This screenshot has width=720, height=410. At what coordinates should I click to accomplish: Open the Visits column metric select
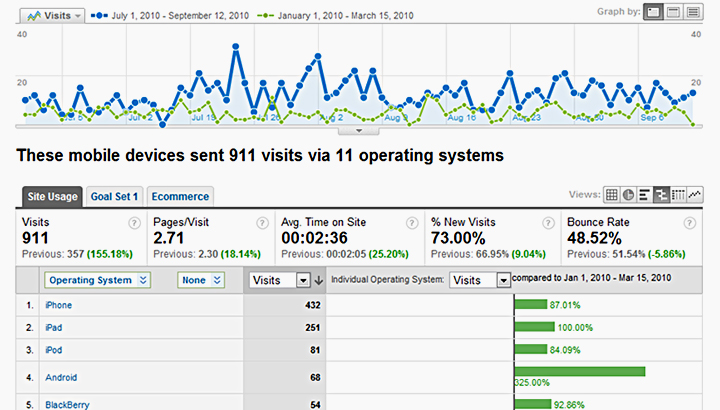(280, 280)
